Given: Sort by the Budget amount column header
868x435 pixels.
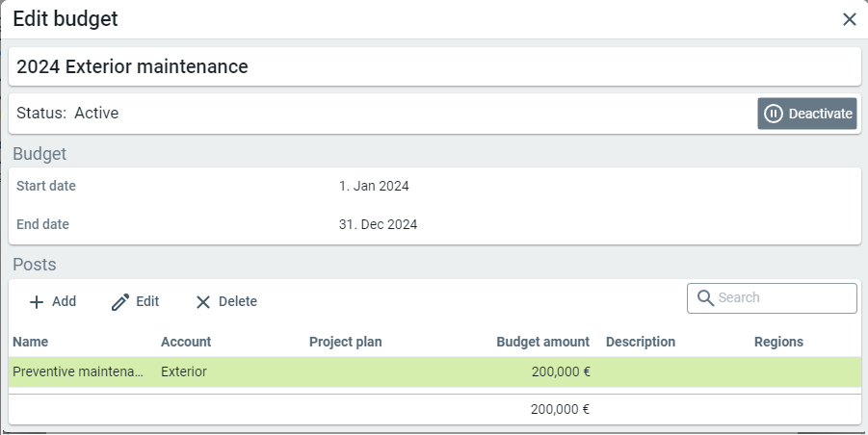Looking at the screenshot, I should click(542, 343).
